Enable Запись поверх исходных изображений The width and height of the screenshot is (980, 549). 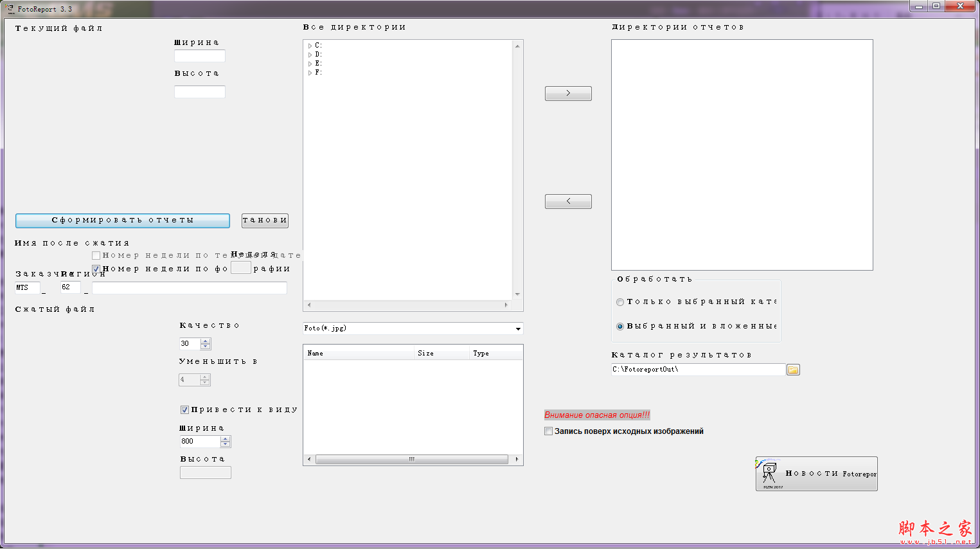(x=549, y=431)
